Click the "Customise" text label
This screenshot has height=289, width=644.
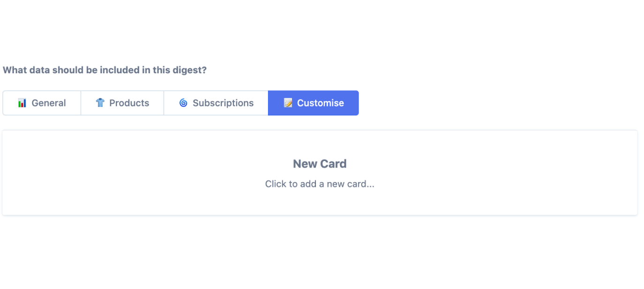(x=321, y=103)
